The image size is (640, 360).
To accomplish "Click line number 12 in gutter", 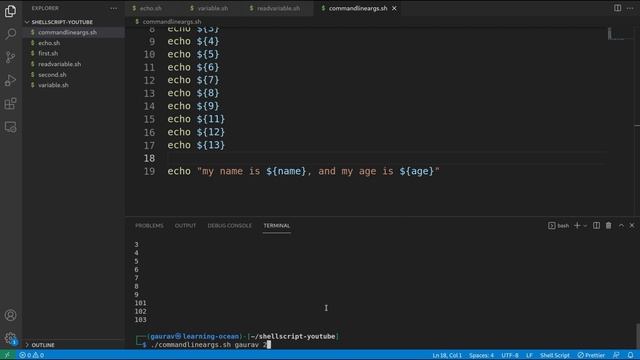I will pos(149,80).
